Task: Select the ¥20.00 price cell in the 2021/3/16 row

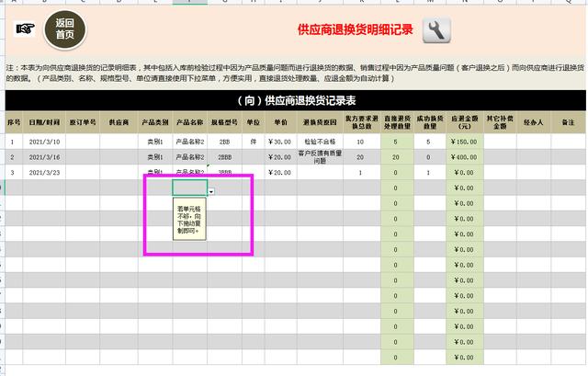Action: [x=281, y=157]
